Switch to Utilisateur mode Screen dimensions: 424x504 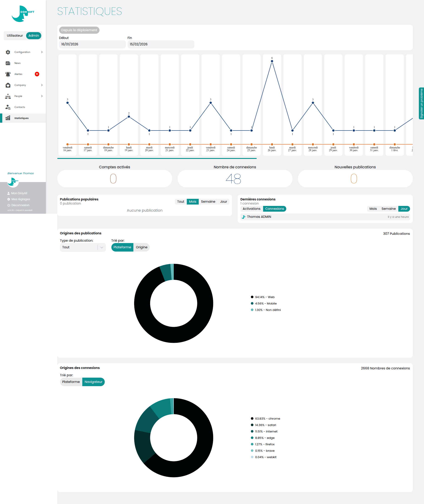(15, 36)
